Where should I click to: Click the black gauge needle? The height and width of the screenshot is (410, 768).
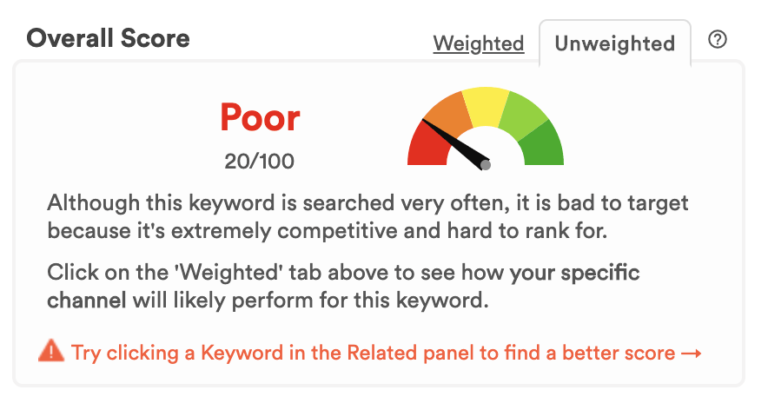pyautogui.click(x=455, y=144)
